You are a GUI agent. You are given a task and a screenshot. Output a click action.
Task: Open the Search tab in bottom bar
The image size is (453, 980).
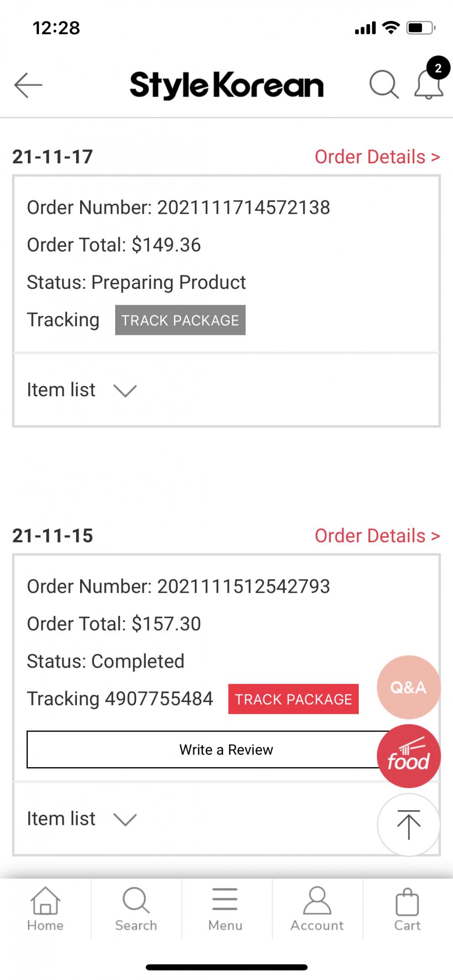coord(136,909)
